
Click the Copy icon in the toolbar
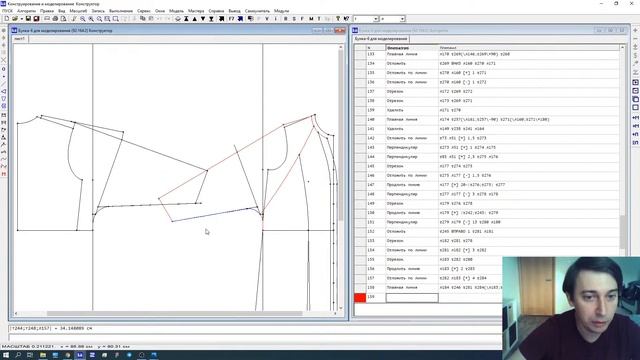142,19
